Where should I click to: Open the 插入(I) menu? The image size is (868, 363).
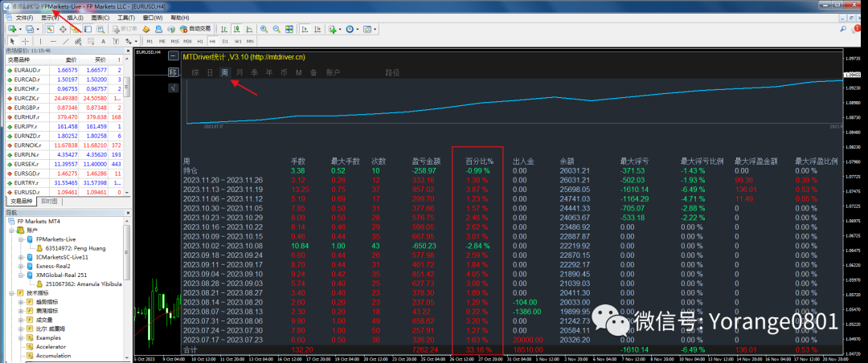coord(76,18)
